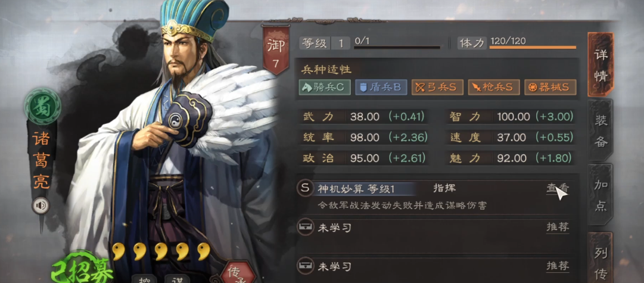Screen dimensions: 644x283
Task: Select the 弓兵S archer aptitude badge
Action: click(437, 87)
